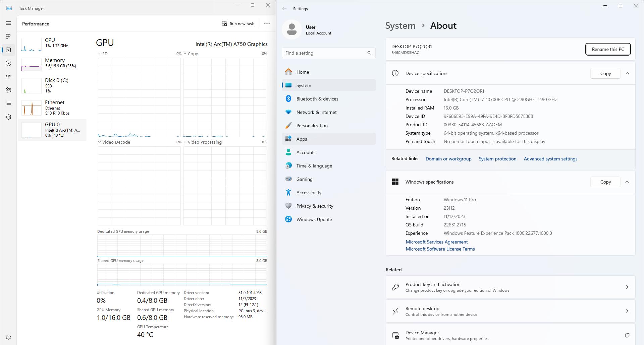Open Microsoft Services Agreement link
The height and width of the screenshot is (345, 644).
(x=437, y=242)
